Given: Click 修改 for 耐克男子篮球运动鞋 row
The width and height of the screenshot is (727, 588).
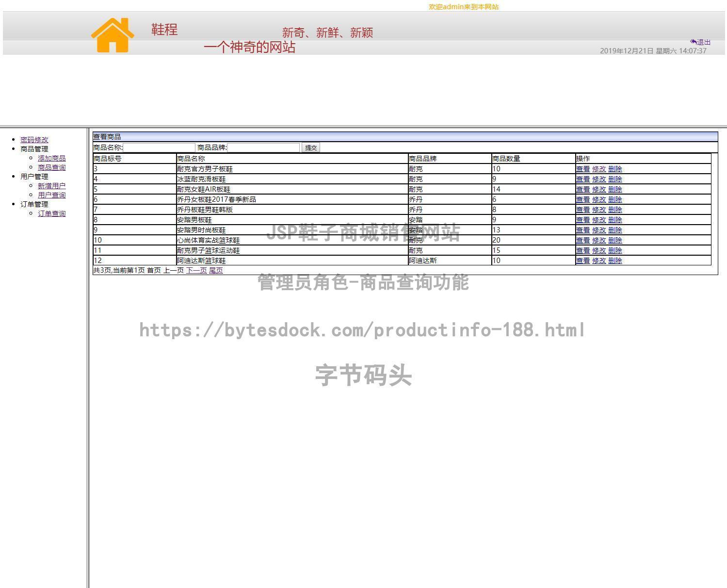Looking at the screenshot, I should point(599,250).
